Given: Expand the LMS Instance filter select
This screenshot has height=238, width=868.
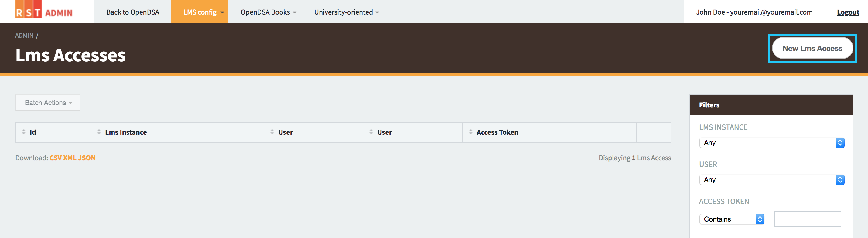Looking at the screenshot, I should [772, 143].
